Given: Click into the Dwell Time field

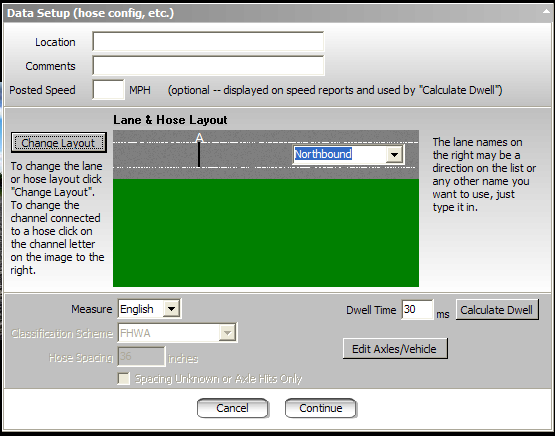Looking at the screenshot, I should pyautogui.click(x=417, y=310).
